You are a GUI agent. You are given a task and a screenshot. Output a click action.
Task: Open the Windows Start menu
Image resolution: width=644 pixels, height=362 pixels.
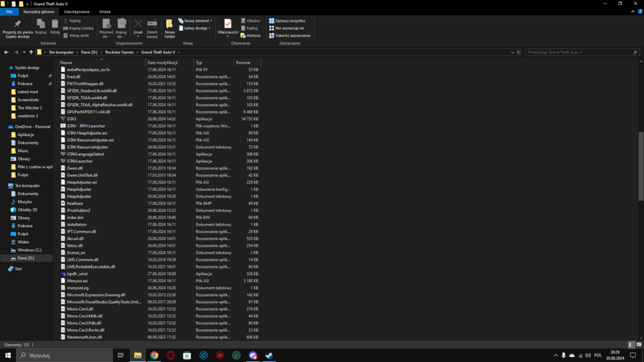click(x=8, y=355)
